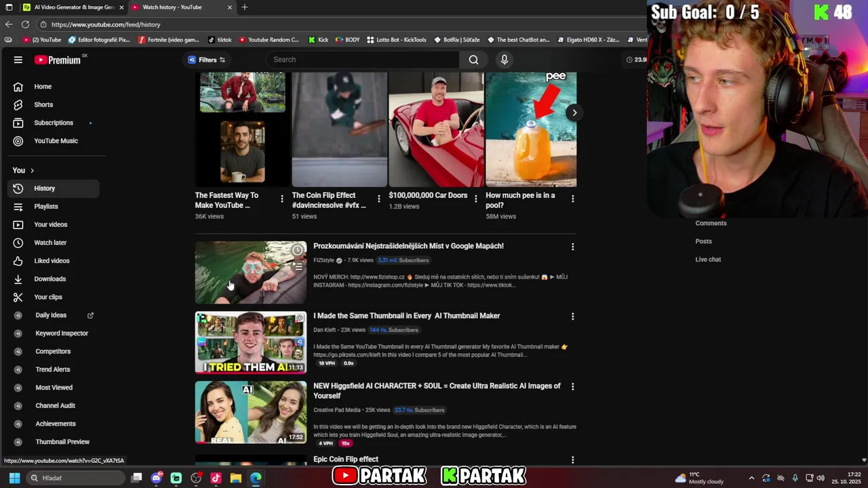Click the Thumbnail Preview sidebar icon
868x488 pixels.
(18, 442)
